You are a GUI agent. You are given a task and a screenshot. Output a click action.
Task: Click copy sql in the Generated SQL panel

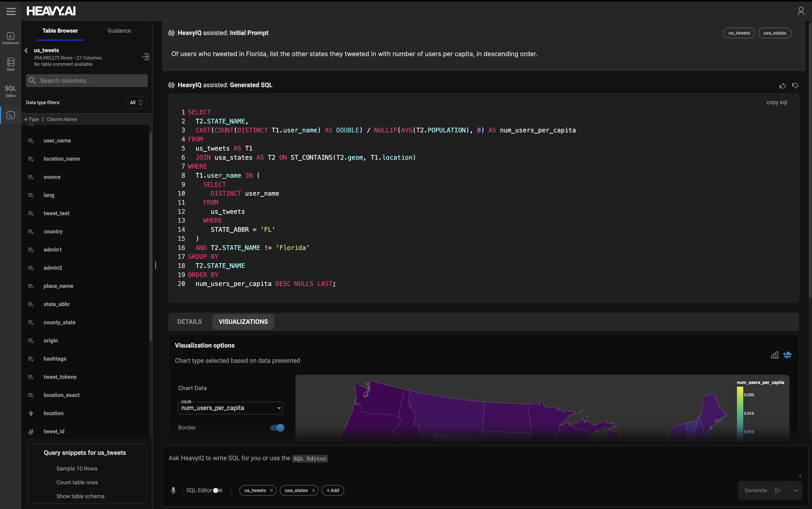(776, 102)
